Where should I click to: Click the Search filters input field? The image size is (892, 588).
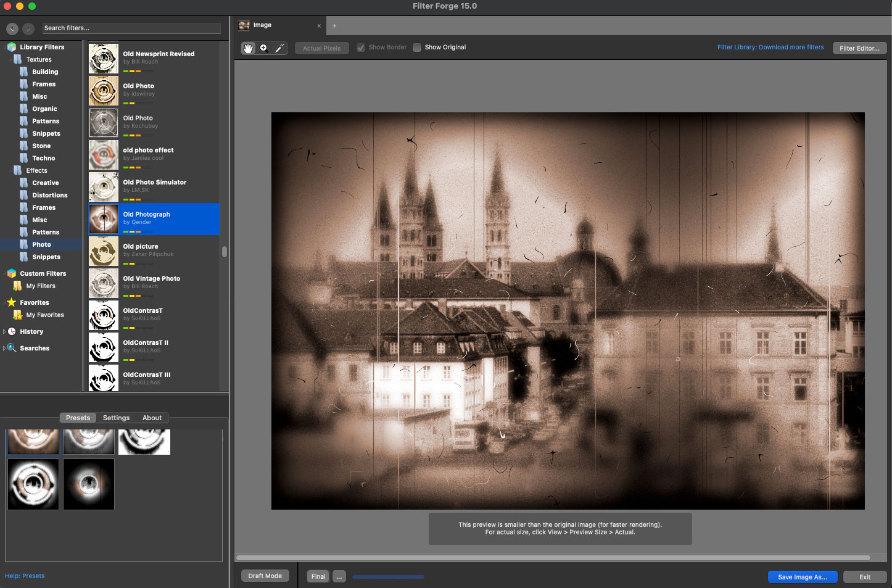pos(131,28)
